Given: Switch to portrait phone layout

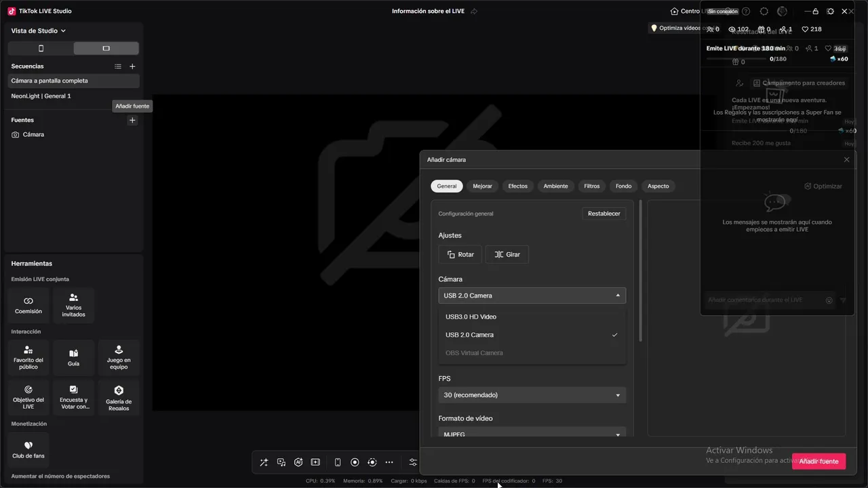Looking at the screenshot, I should [41, 48].
